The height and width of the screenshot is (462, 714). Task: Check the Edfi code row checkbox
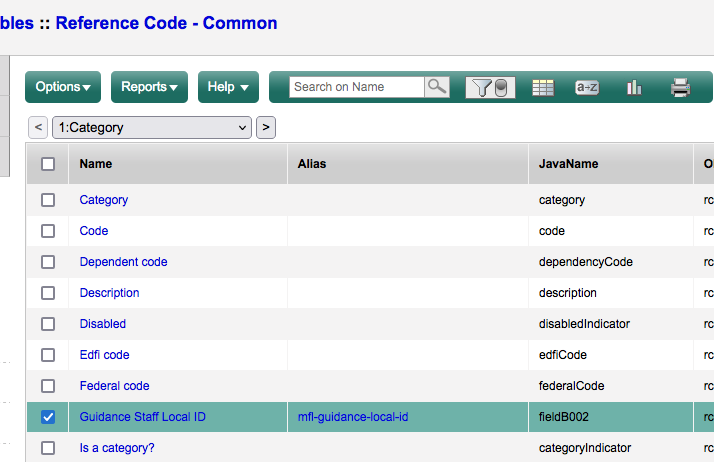click(48, 355)
